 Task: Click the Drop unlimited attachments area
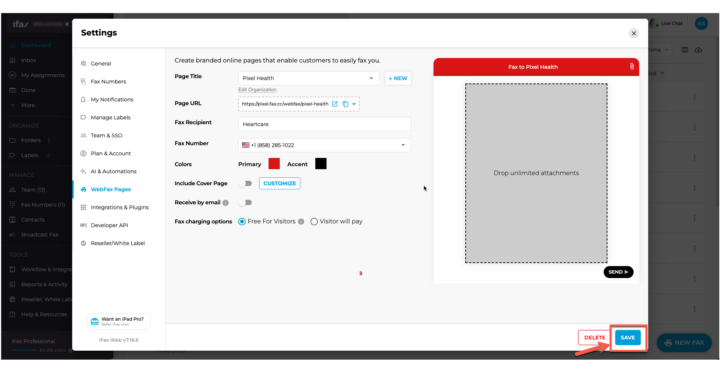pyautogui.click(x=536, y=173)
